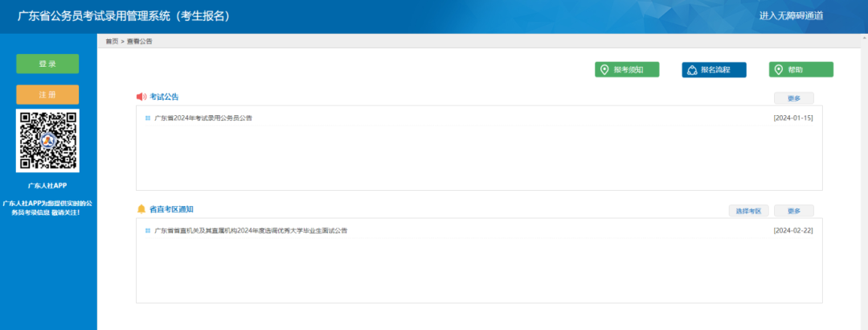Viewport: 868px width, 330px height.
Task: Click the date 2024-02-22 on the notice
Action: [x=792, y=230]
